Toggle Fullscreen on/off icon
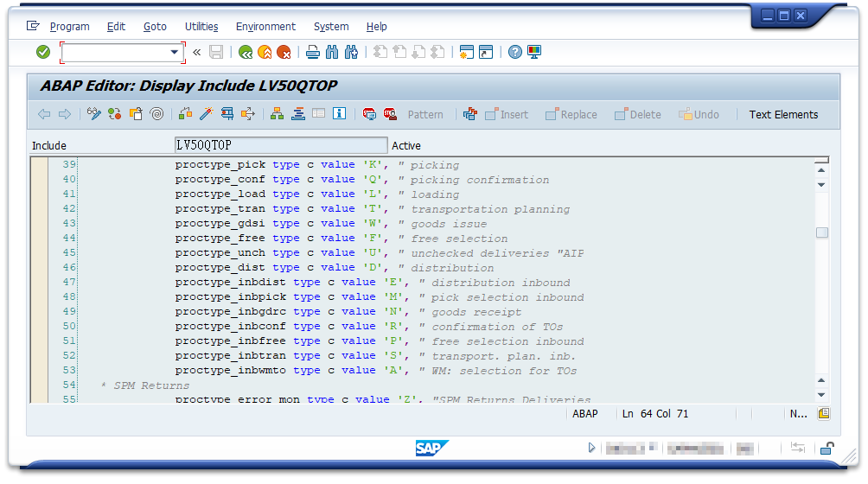 tap(318, 114)
